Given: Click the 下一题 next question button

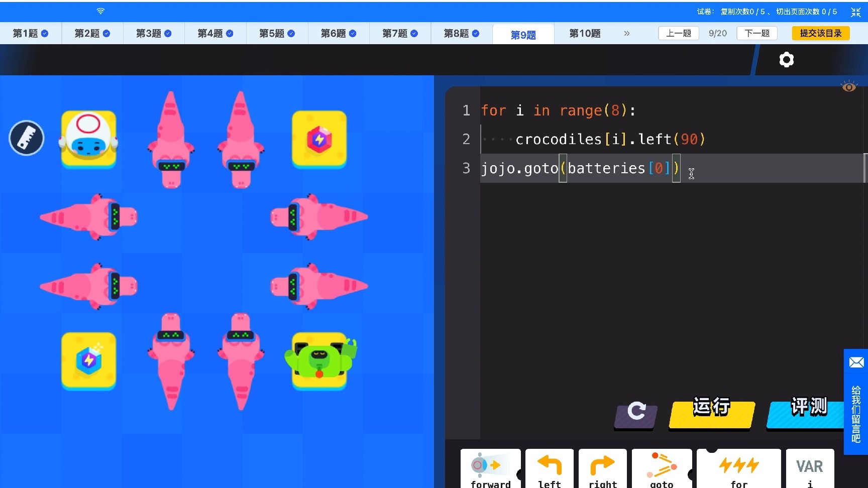Looking at the screenshot, I should point(757,33).
